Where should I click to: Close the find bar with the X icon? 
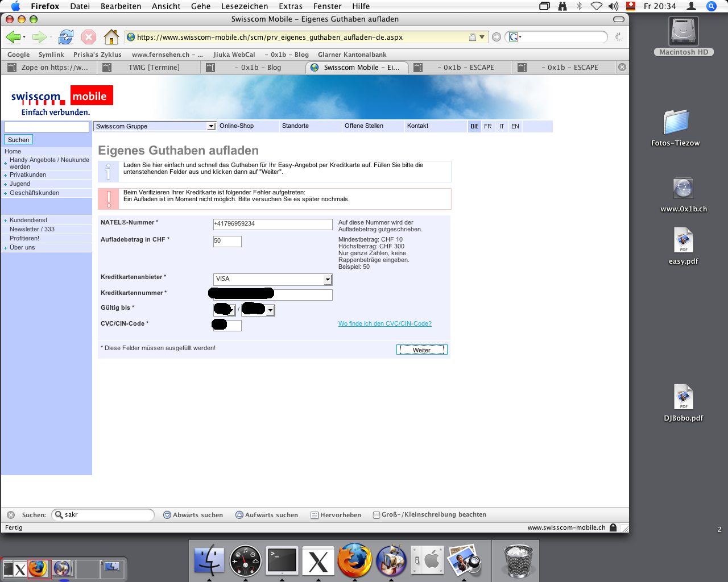click(11, 515)
